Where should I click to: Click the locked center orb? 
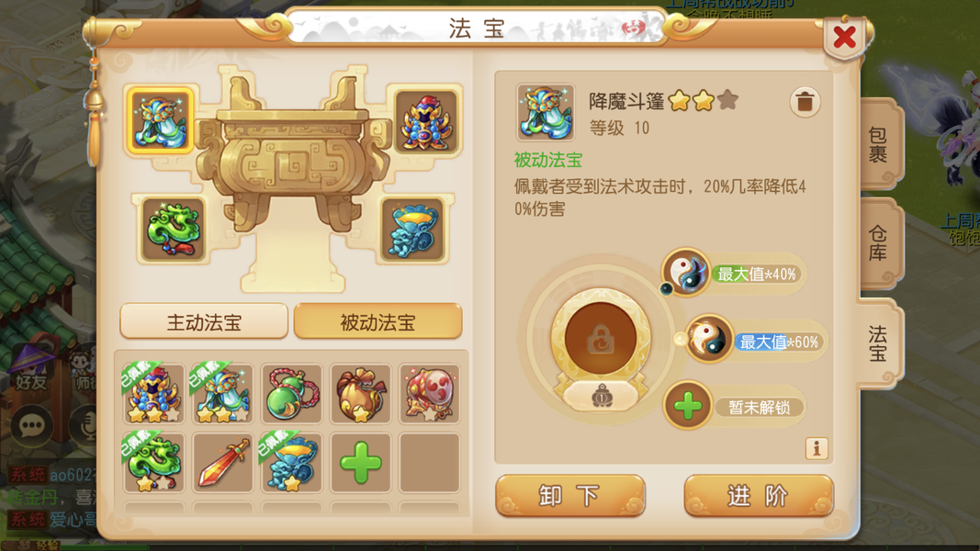(x=601, y=338)
